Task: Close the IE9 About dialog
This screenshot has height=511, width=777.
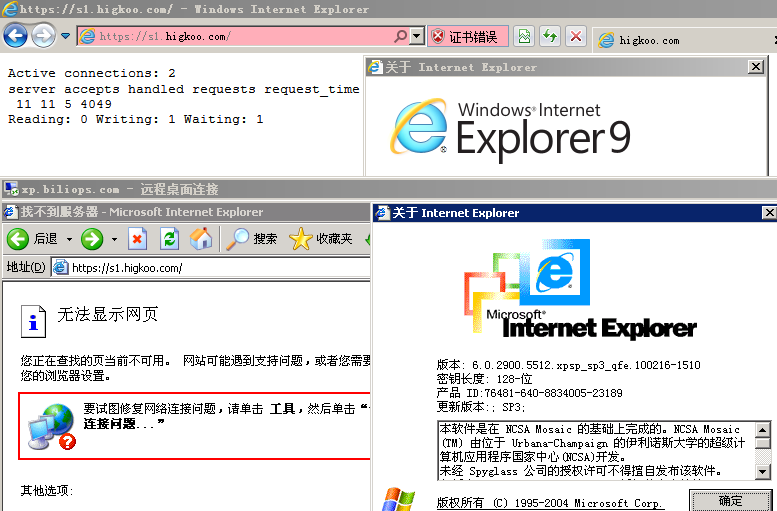Action: point(756,66)
